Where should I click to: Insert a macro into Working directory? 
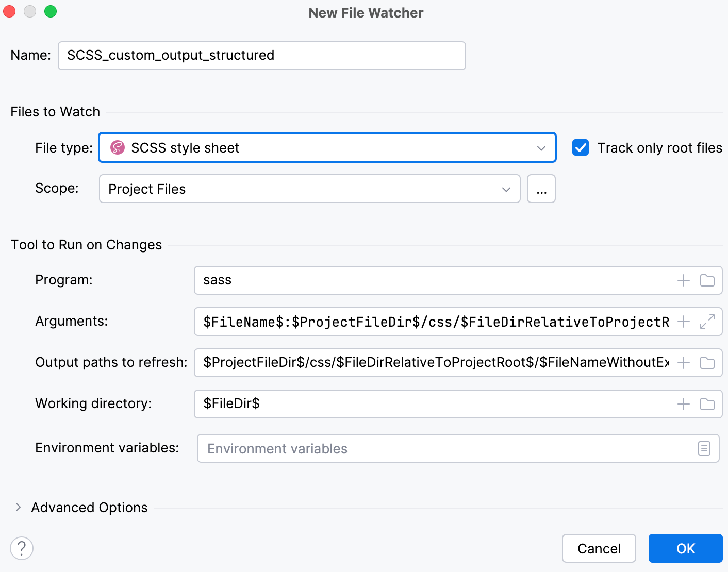[683, 404]
